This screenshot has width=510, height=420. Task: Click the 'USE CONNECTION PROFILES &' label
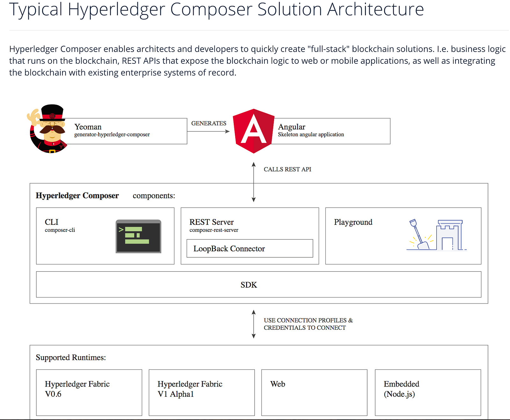[x=308, y=320]
